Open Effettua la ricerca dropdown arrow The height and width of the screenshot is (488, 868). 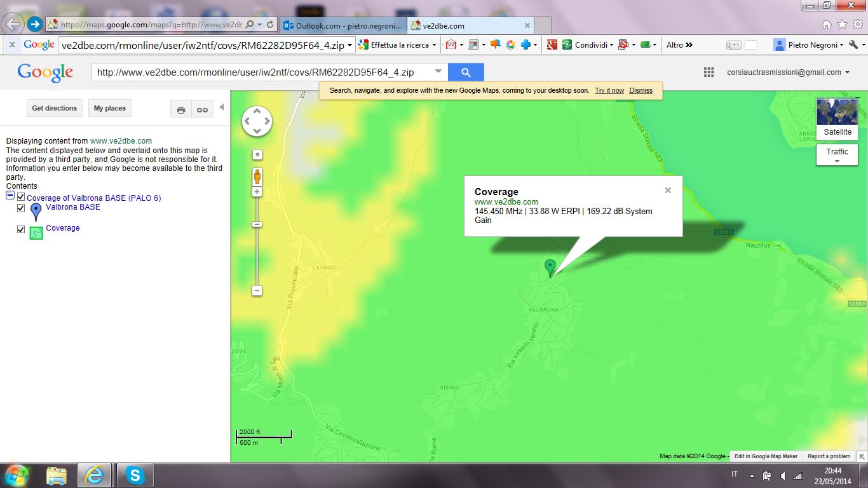(x=434, y=45)
